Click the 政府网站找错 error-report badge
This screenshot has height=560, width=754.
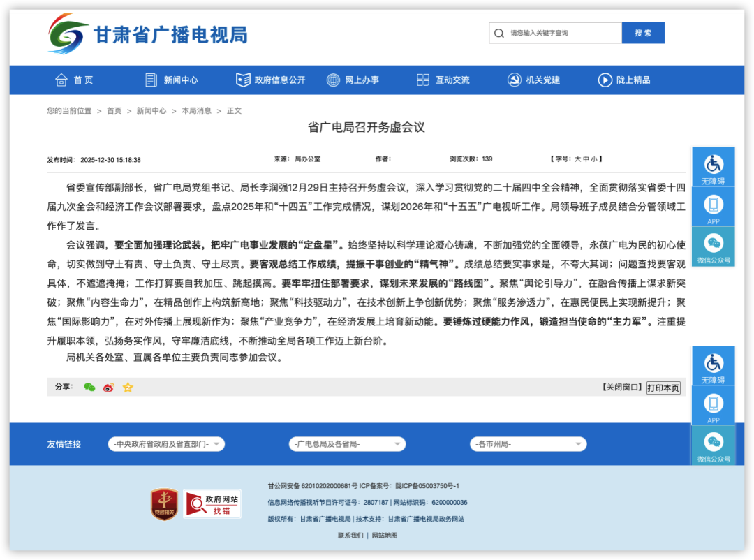[212, 504]
